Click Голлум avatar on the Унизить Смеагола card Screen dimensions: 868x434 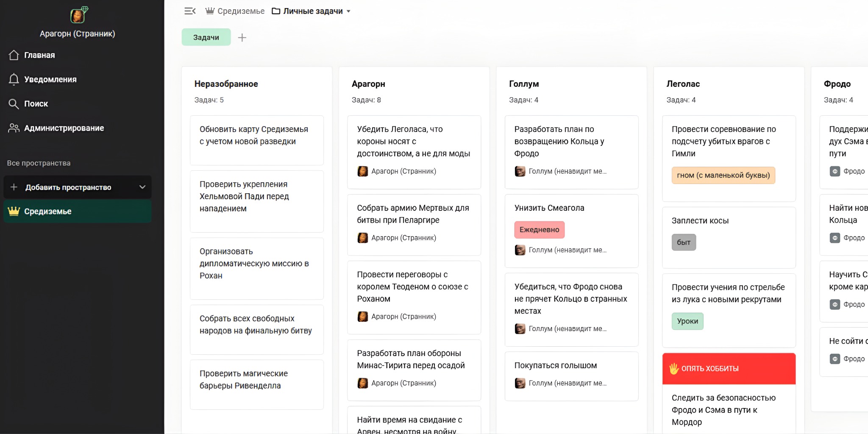520,250
